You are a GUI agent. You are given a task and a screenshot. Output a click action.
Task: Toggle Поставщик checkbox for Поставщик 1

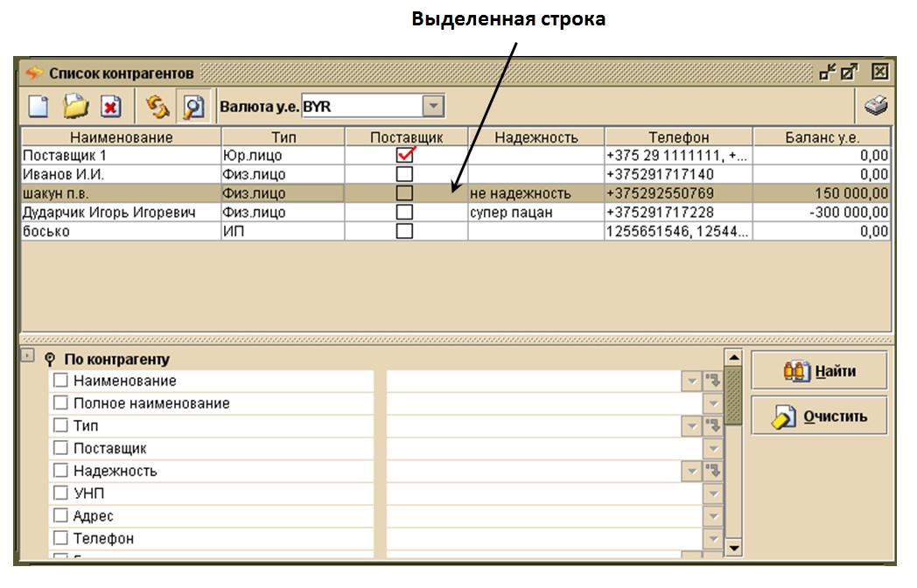pos(405,155)
